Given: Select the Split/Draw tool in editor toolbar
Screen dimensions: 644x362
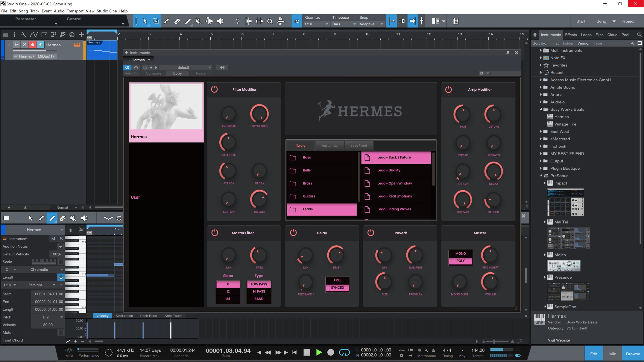Looking at the screenshot, I should point(41,218).
